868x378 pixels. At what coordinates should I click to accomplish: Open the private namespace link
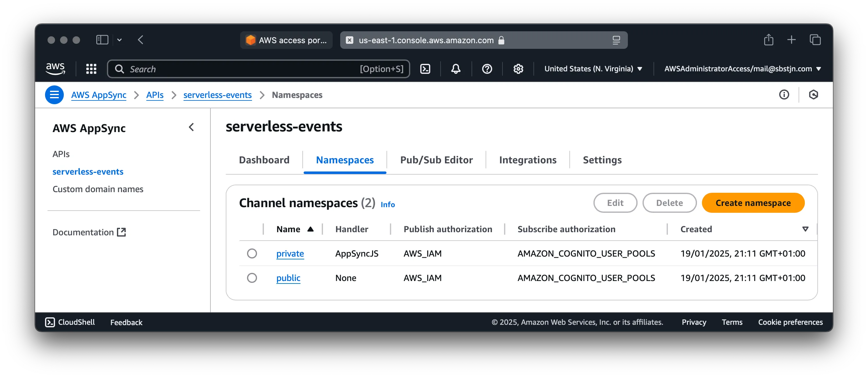[x=290, y=253]
